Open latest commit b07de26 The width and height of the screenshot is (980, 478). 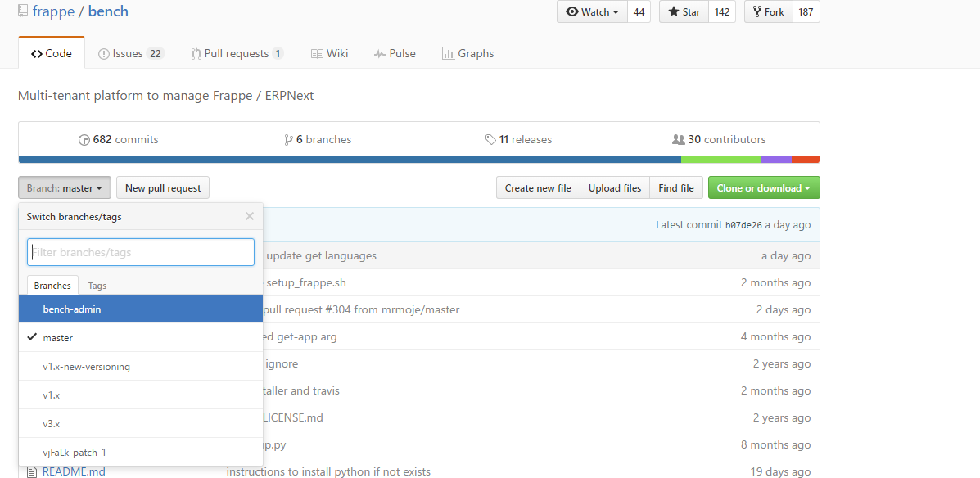[743, 225]
